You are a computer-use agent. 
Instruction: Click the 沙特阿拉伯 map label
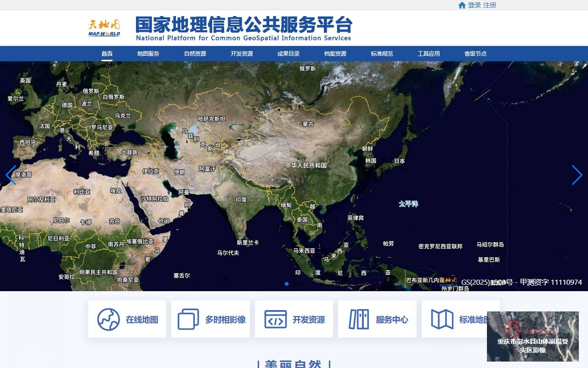pos(154,199)
